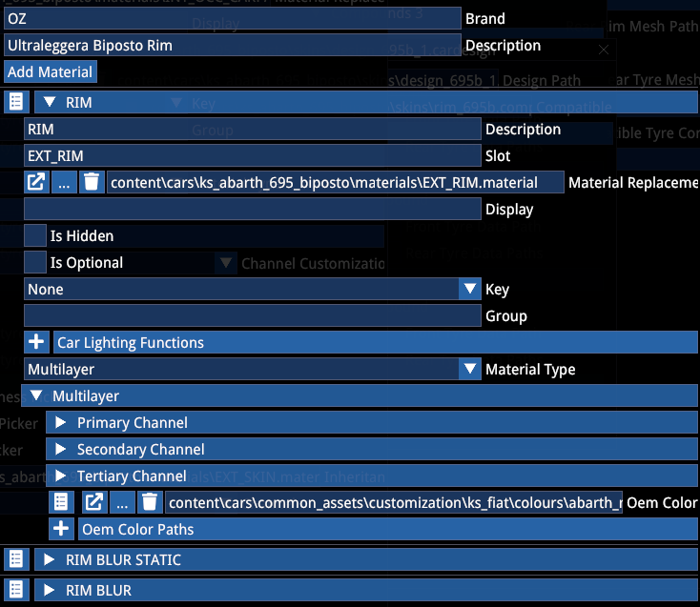The image size is (700, 607).
Task: Open list menu beside Oem Color path
Action: click(61, 502)
